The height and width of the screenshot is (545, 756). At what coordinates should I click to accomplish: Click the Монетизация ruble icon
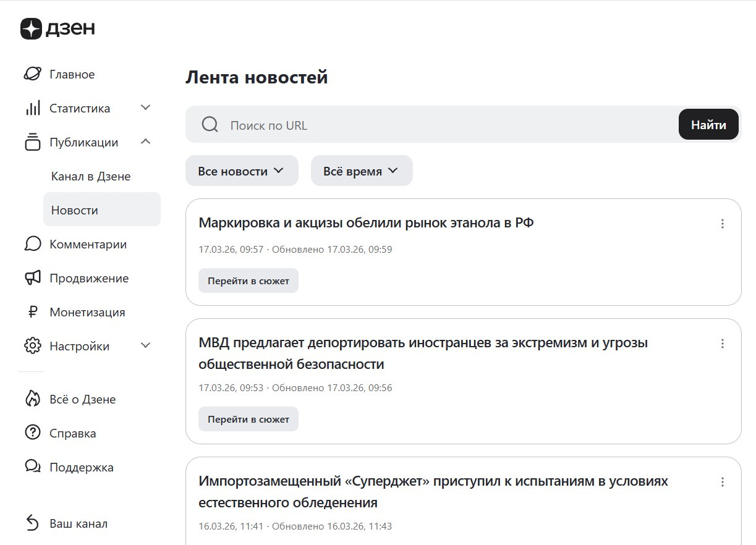[32, 312]
